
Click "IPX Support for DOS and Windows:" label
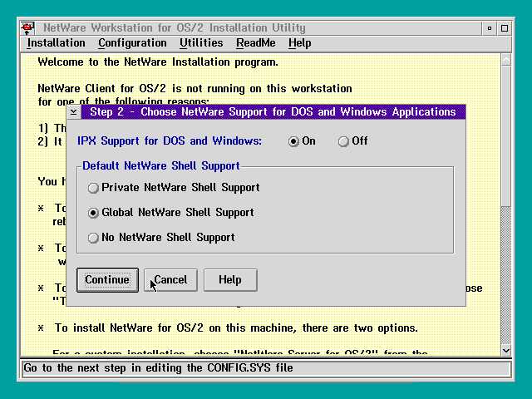pos(170,140)
